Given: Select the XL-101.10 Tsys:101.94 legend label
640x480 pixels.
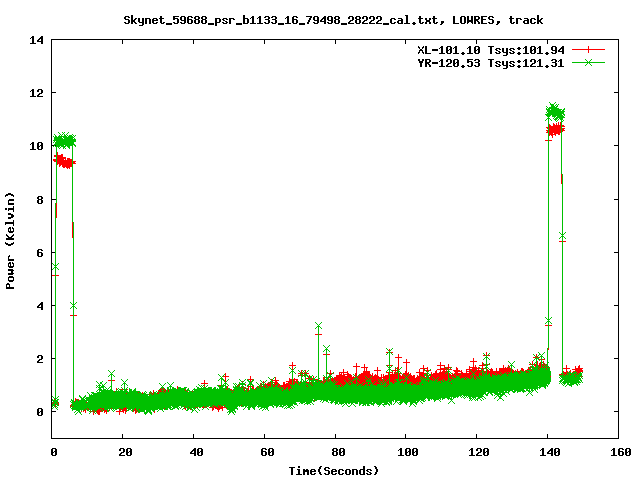Looking at the screenshot, I should click(x=491, y=50).
